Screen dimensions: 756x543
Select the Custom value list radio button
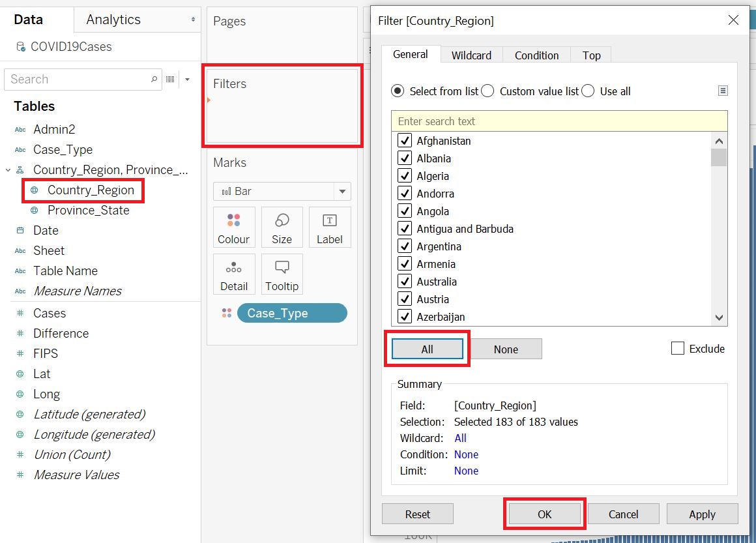(x=487, y=91)
